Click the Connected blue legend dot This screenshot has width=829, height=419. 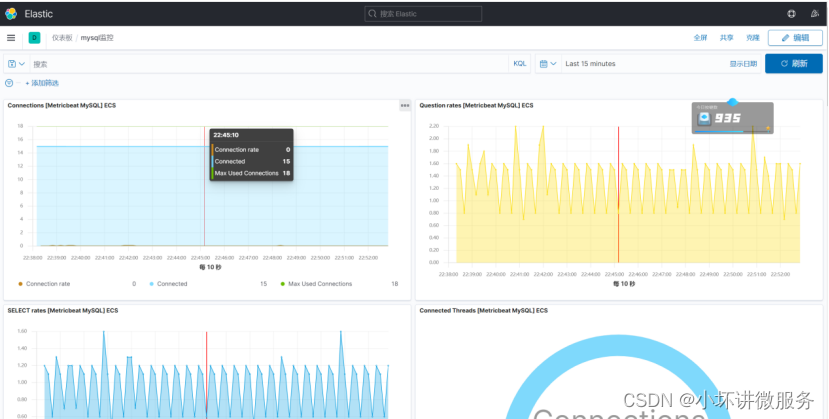(152, 284)
